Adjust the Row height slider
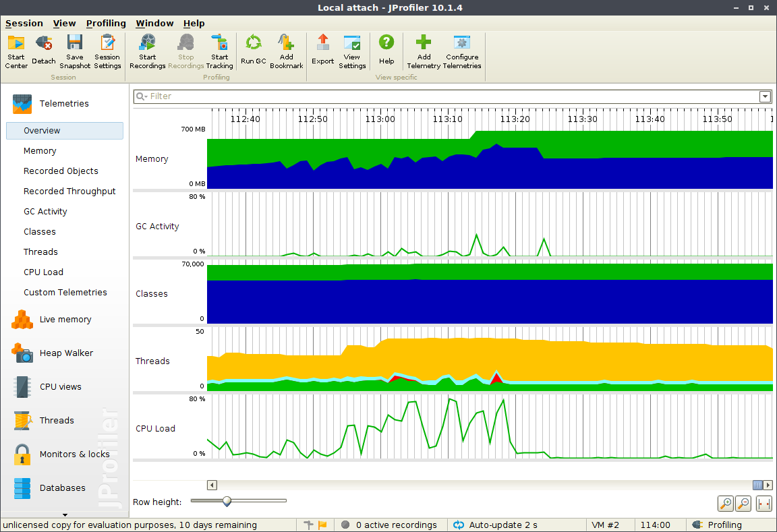 tap(227, 501)
